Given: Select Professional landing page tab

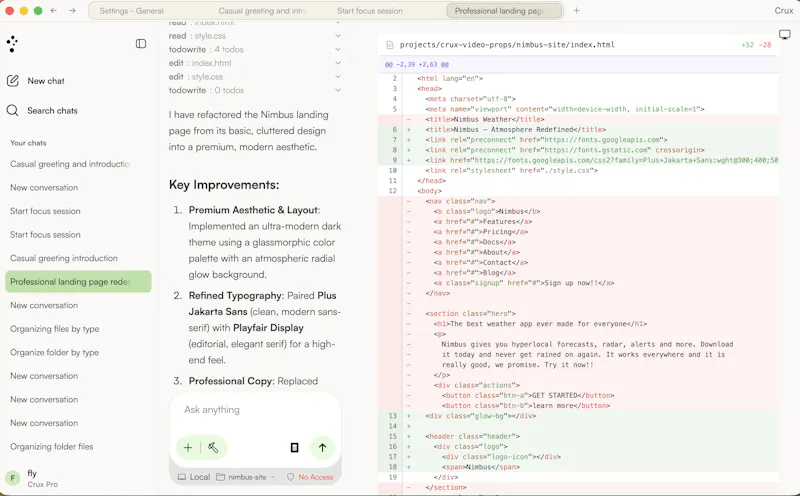Looking at the screenshot, I should coord(504,11).
